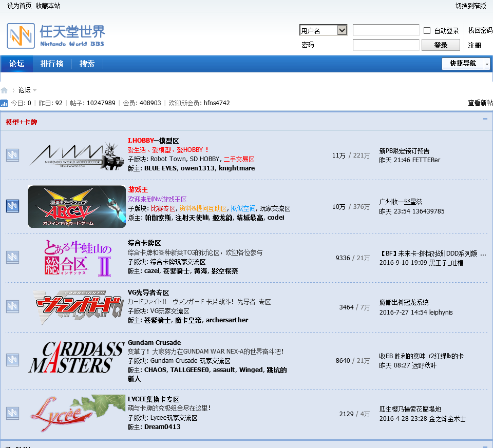Open latest post 新PB限定预订预告

pyautogui.click(x=404, y=151)
